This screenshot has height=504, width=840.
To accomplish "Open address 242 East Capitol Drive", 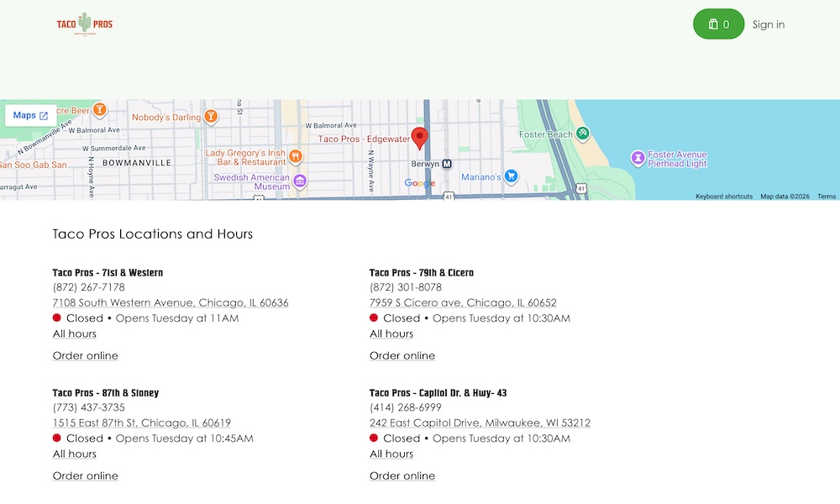I will [480, 423].
